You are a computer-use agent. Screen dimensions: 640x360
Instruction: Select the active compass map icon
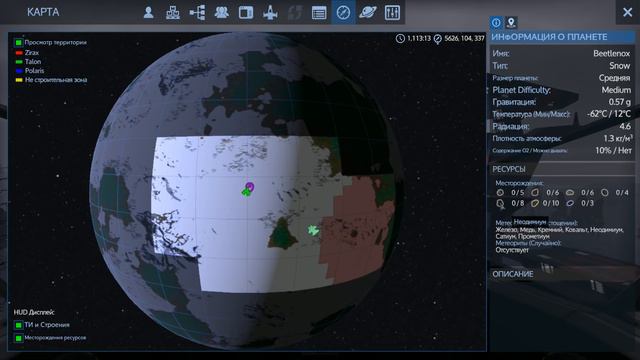(x=343, y=12)
